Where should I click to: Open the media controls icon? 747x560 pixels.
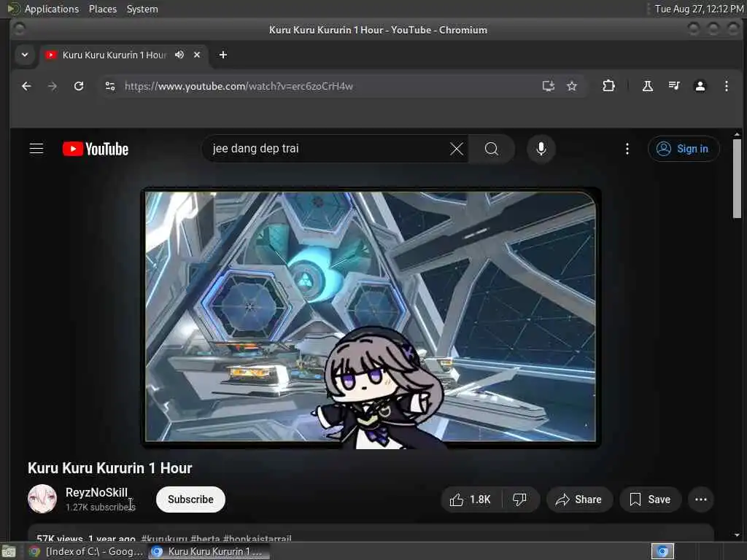click(673, 86)
